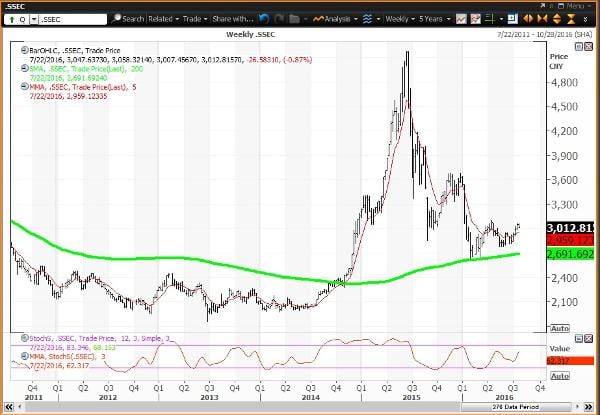Click the 2015 year label on time axis
This screenshot has height=415, width=600.
412,397
